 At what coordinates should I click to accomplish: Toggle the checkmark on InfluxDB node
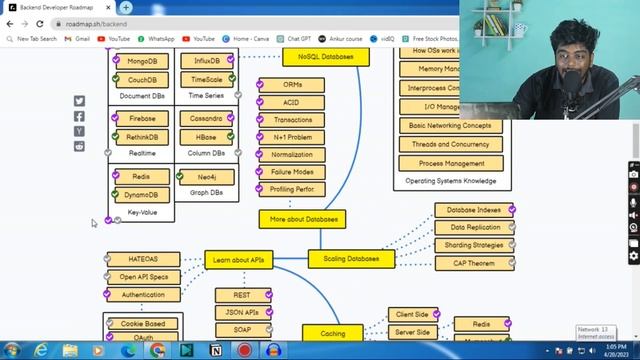[x=231, y=60]
